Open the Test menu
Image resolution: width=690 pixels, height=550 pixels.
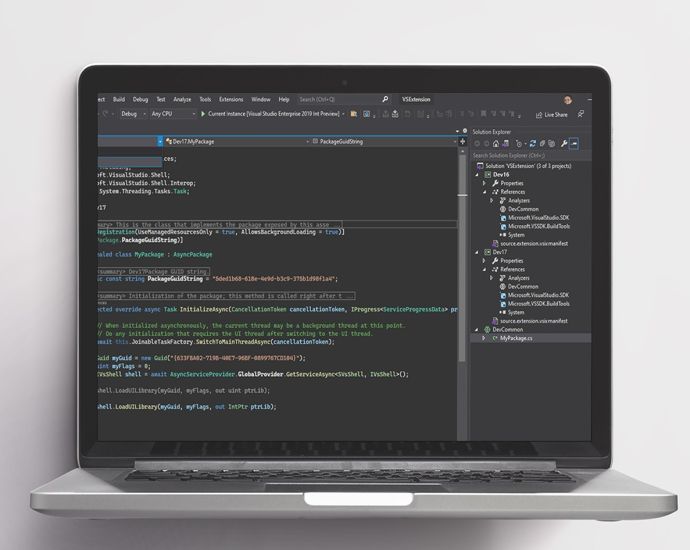coord(161,99)
